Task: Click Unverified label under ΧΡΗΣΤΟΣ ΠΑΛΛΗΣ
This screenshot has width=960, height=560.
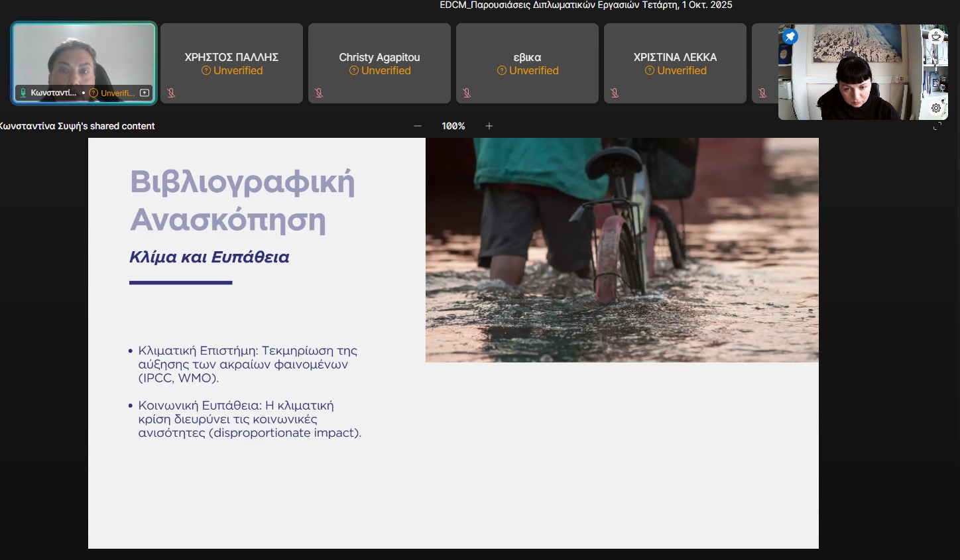Action: [232, 71]
